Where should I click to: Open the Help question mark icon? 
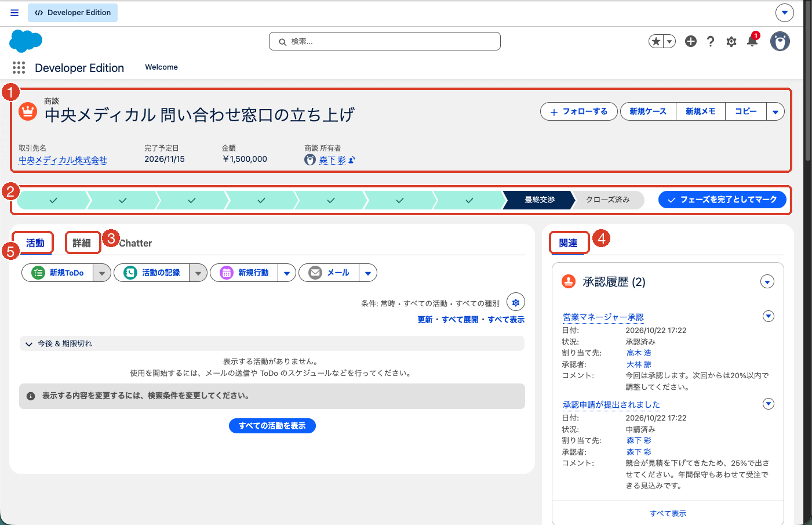click(711, 41)
